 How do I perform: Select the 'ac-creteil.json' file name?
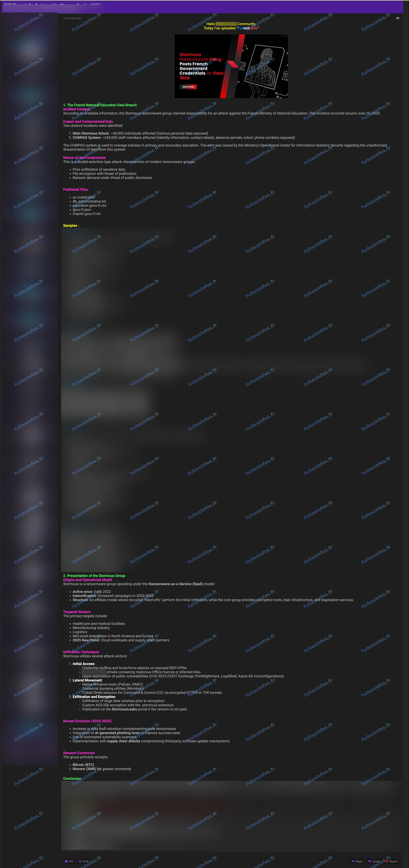[x=84, y=197]
